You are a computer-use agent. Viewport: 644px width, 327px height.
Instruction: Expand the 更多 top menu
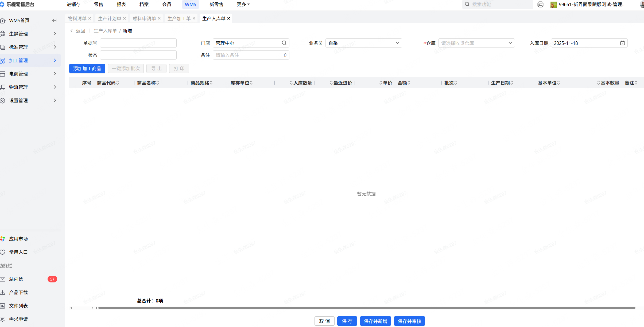(x=243, y=5)
